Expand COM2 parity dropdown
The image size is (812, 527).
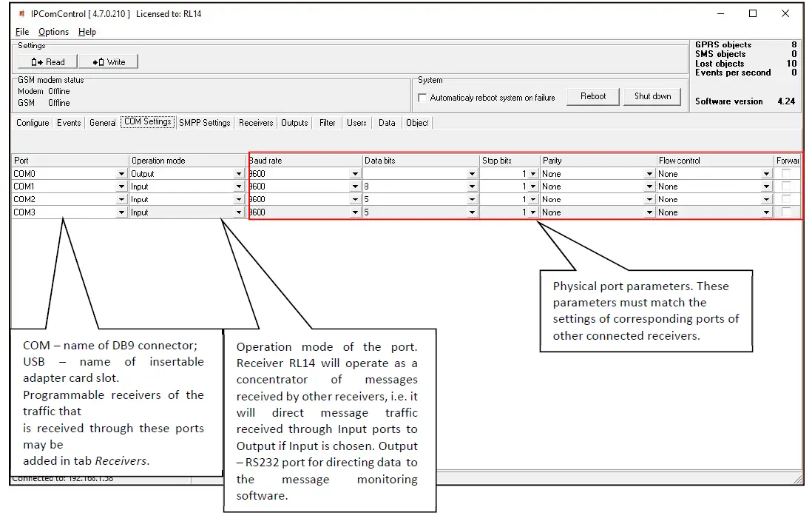coord(649,200)
